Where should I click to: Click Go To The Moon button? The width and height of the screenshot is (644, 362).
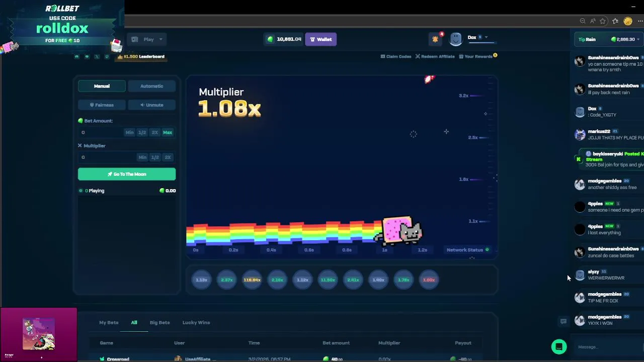coord(127,174)
